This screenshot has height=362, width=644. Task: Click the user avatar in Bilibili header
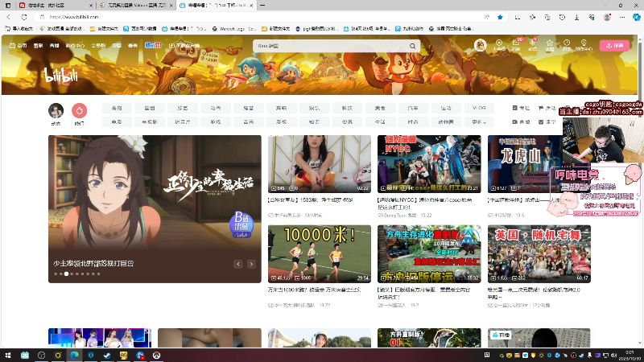click(480, 45)
